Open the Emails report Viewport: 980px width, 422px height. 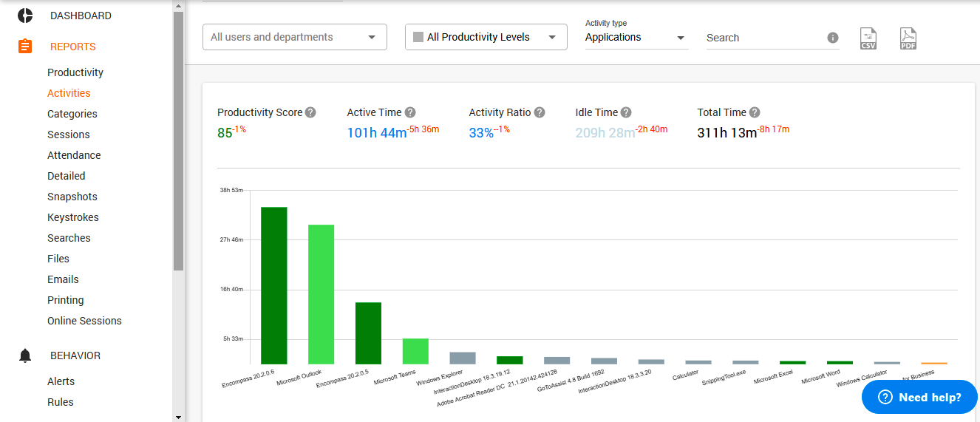[63, 279]
